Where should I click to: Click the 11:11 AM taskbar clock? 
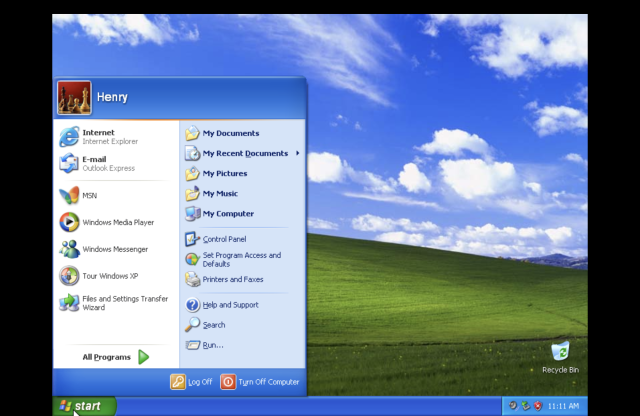click(x=563, y=406)
